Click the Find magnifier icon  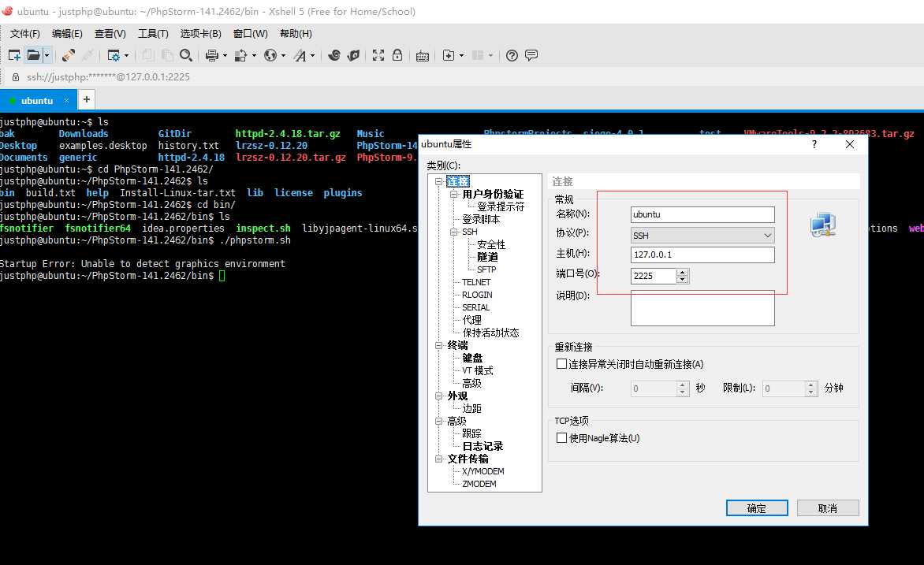coord(186,55)
